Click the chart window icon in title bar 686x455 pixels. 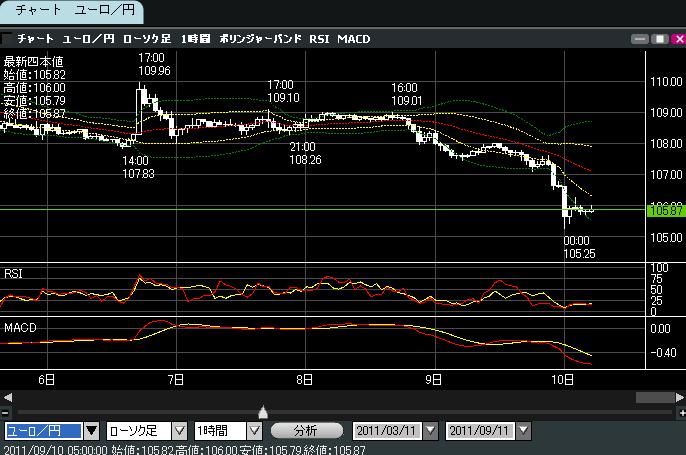(x=8, y=38)
